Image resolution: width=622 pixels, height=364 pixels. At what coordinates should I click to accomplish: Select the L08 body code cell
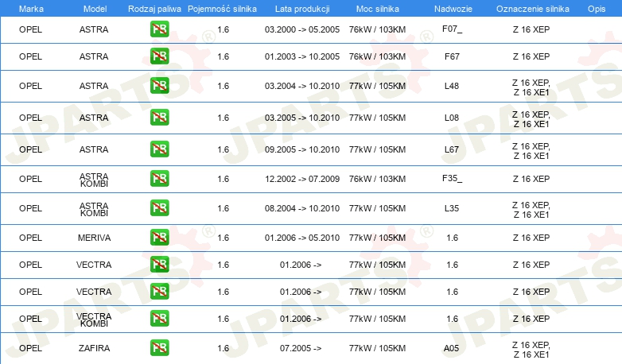click(452, 118)
